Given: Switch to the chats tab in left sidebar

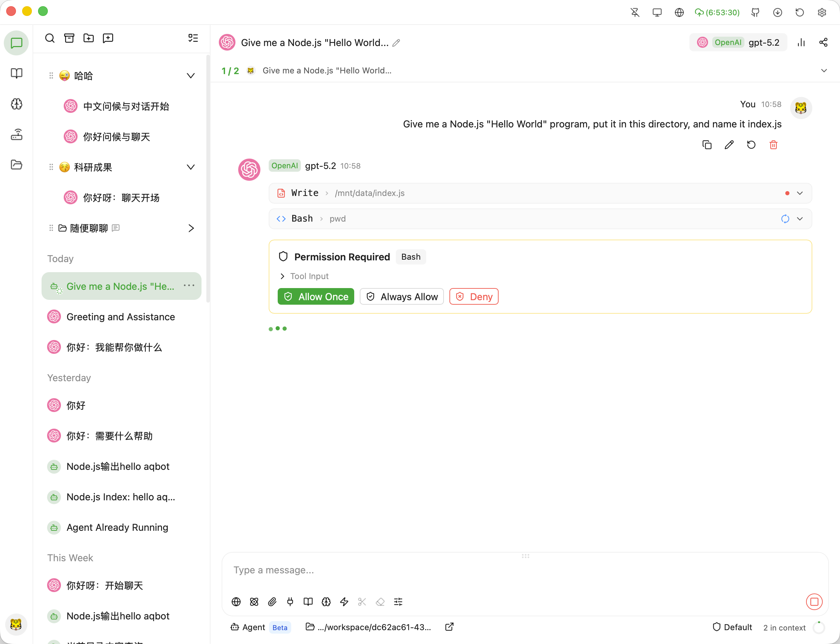Looking at the screenshot, I should point(16,43).
